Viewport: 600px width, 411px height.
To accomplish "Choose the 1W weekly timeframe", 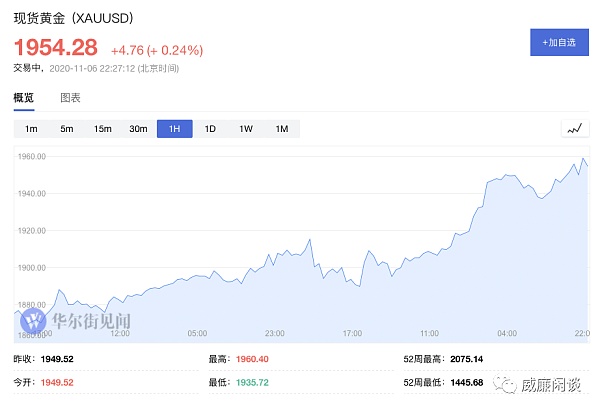I will tap(246, 129).
